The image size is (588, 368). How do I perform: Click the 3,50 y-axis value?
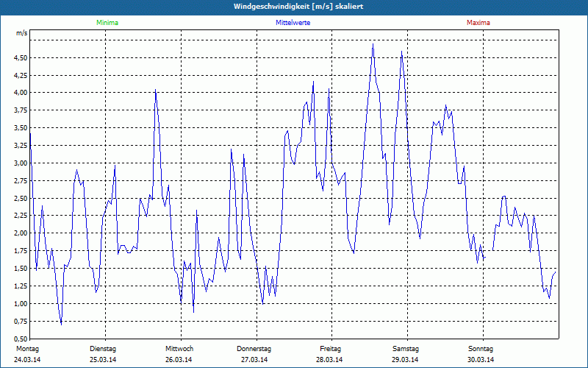(21, 128)
